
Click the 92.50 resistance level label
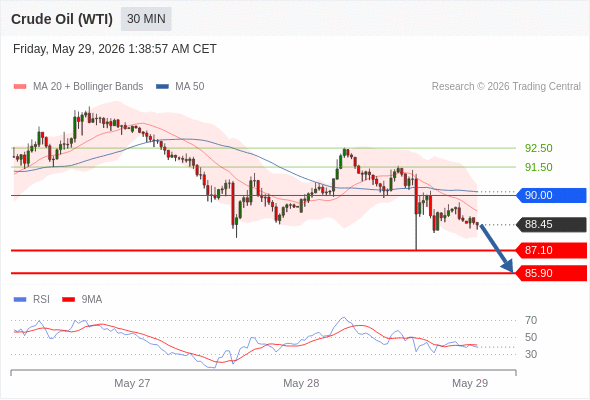538,148
